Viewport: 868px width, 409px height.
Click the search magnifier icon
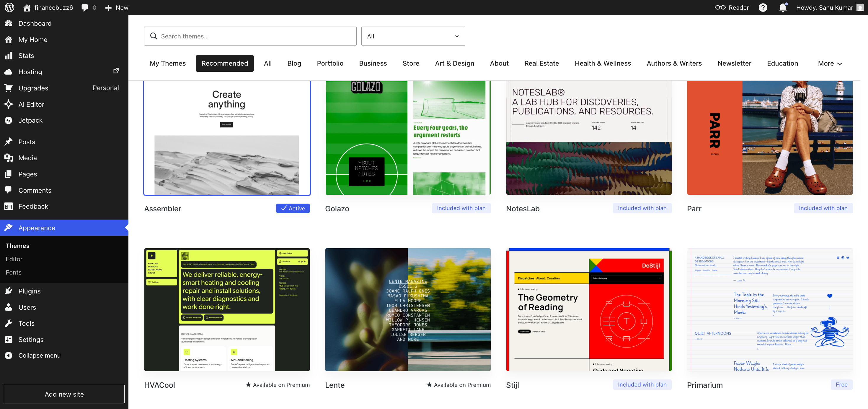point(154,36)
